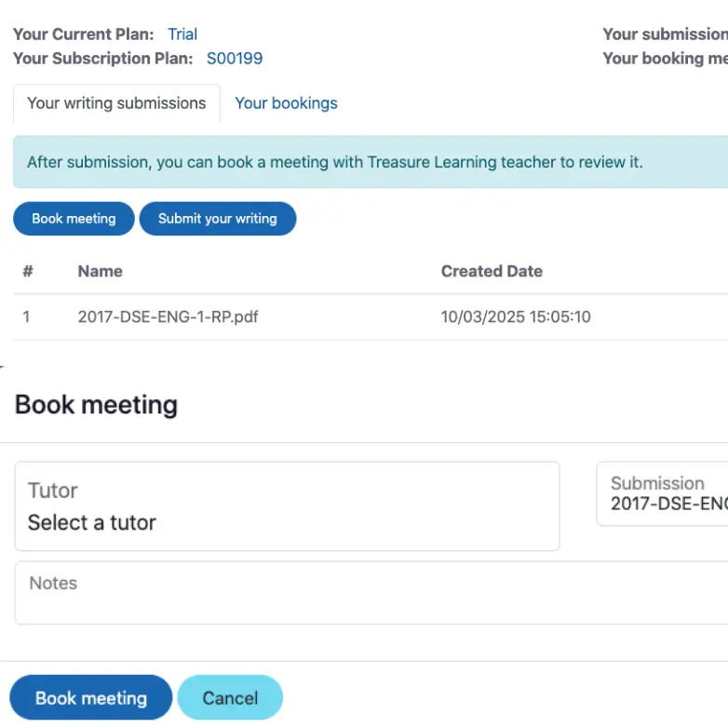Switch to Your writing submissions tab
The width and height of the screenshot is (728, 728).
(x=116, y=103)
